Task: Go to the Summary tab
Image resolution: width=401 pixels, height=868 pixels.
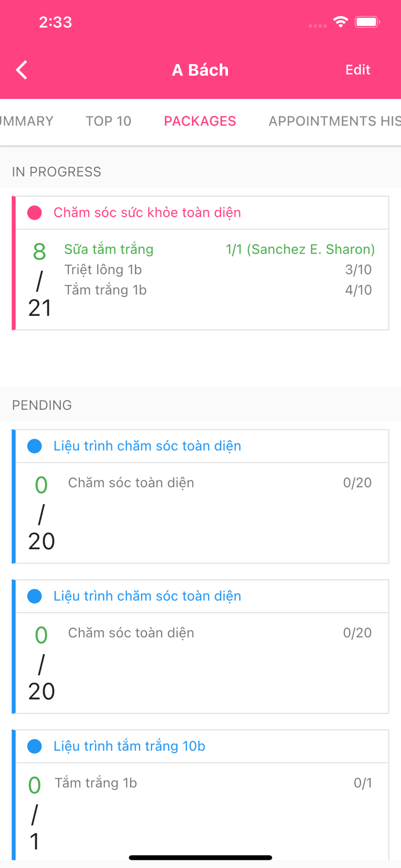Action: click(27, 121)
